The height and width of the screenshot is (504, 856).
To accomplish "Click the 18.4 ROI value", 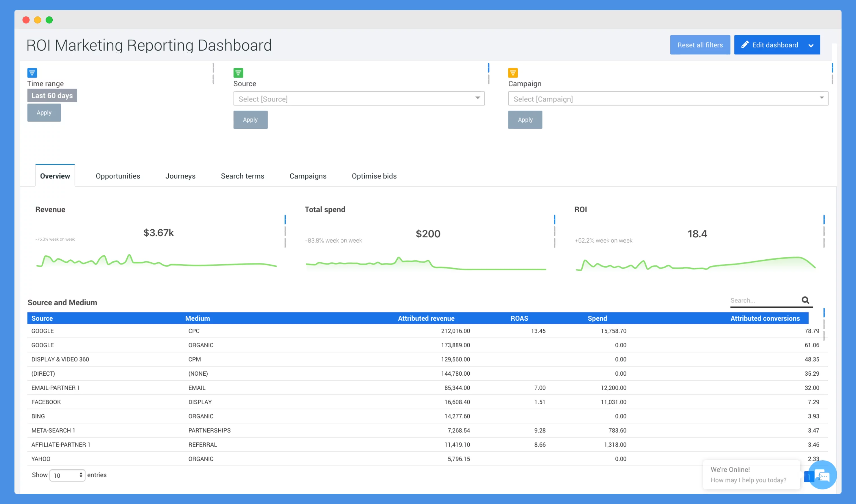I will point(697,234).
